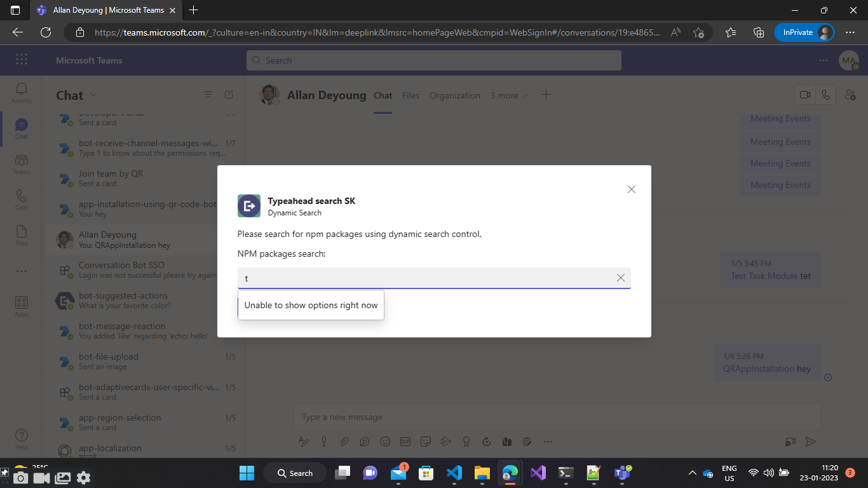Open text formatting options for the message
This screenshot has width=868, height=488.
point(304,441)
